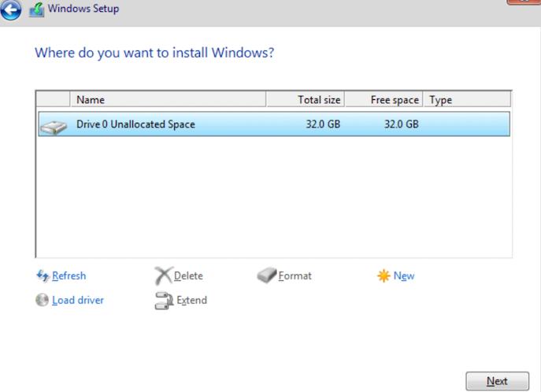This screenshot has width=541, height=392.
Task: Click the Delete X icon
Action: tap(163, 276)
